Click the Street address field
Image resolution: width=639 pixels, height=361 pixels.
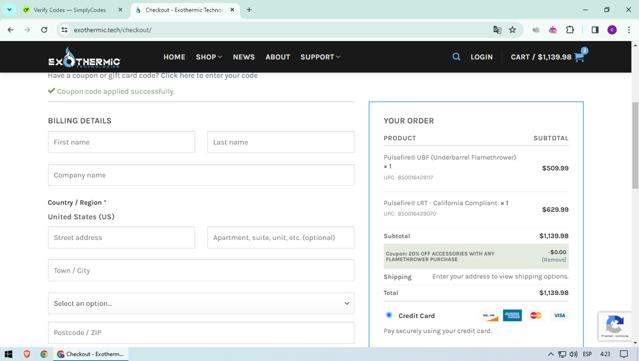[121, 238]
